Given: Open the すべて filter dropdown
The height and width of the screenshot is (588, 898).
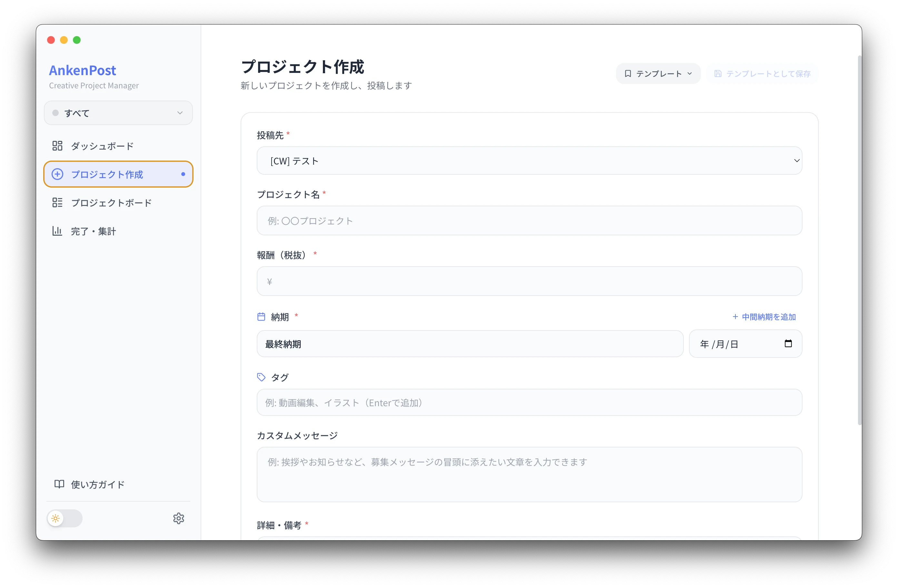Looking at the screenshot, I should pyautogui.click(x=118, y=113).
